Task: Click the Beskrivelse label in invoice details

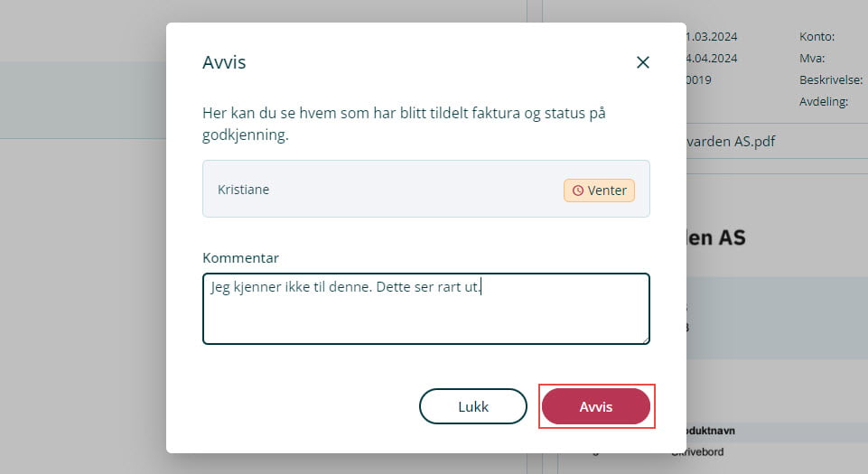Action: [x=831, y=79]
